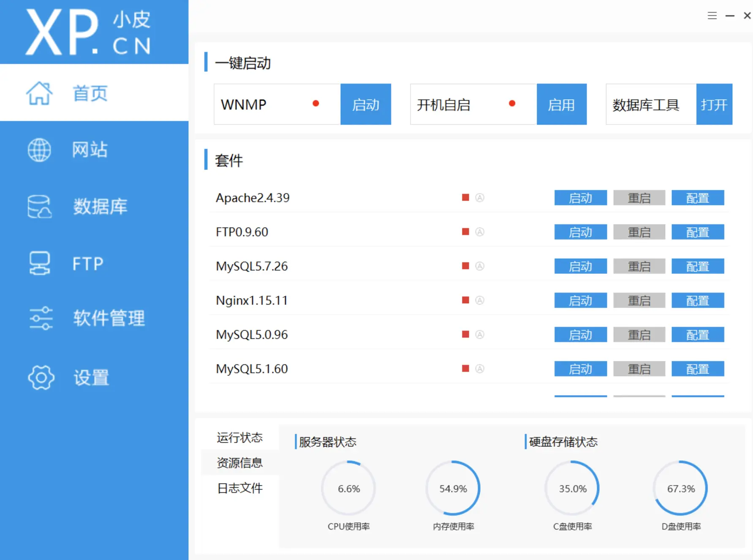Open Apache2.4.39 配置
The width and height of the screenshot is (753, 560).
pos(698,198)
